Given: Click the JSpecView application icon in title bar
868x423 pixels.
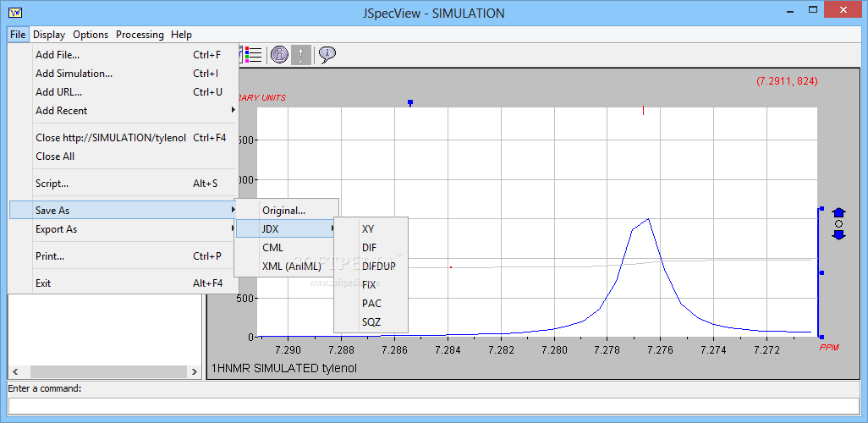Looking at the screenshot, I should 15,12.
